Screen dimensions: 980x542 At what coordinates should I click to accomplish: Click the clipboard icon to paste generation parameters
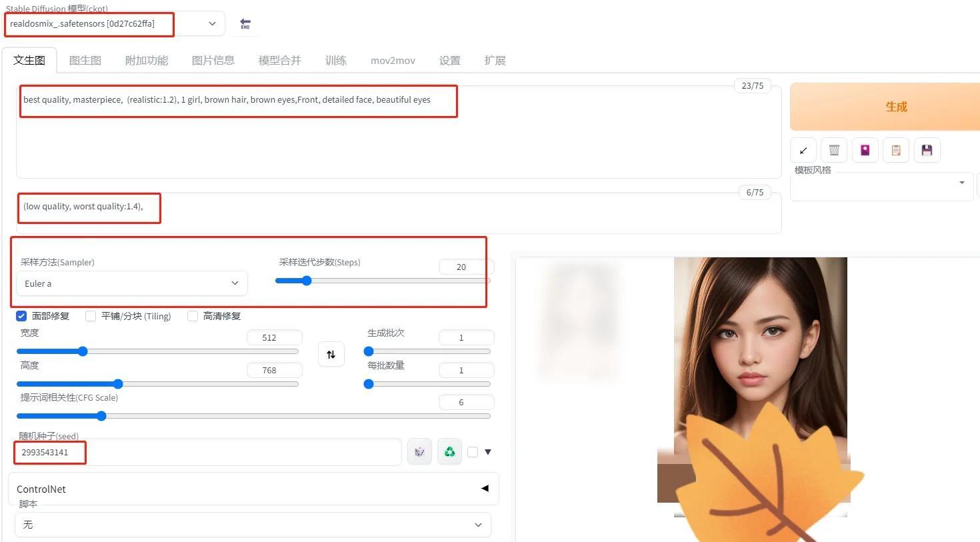click(895, 150)
